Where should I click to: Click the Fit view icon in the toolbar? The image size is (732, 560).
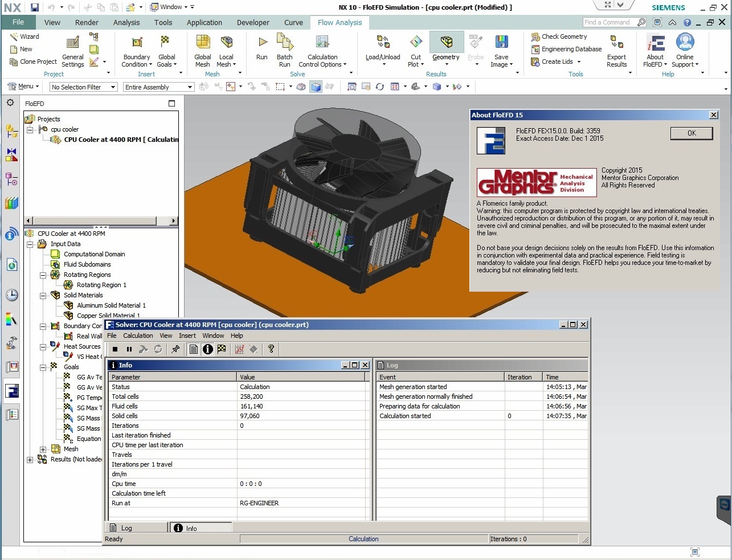(x=352, y=87)
